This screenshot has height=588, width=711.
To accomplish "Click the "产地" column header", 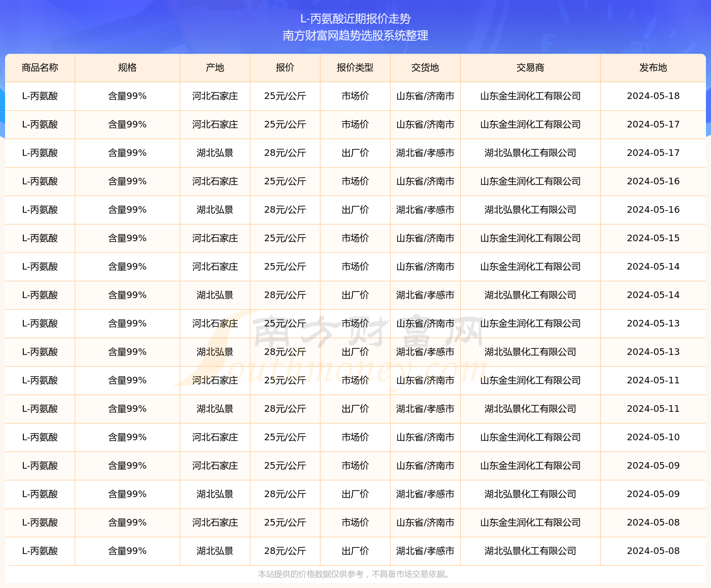I will point(215,68).
